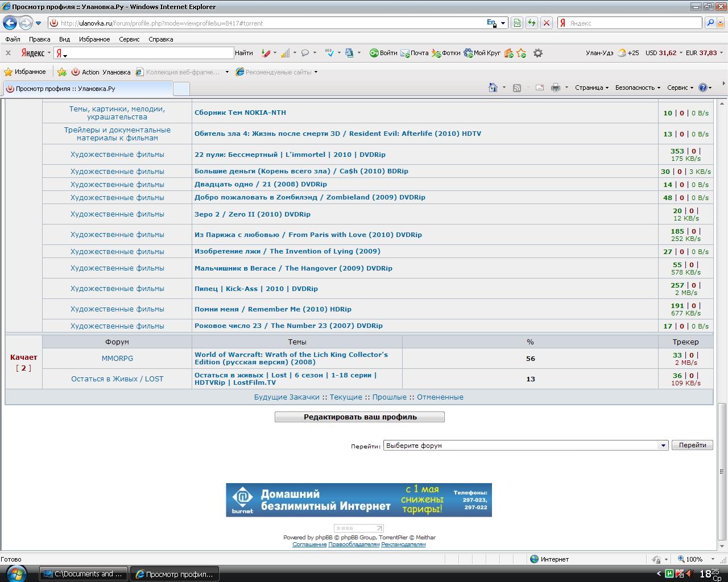Click the ABC spelling check icon
The height and width of the screenshot is (582, 728).
329,53
